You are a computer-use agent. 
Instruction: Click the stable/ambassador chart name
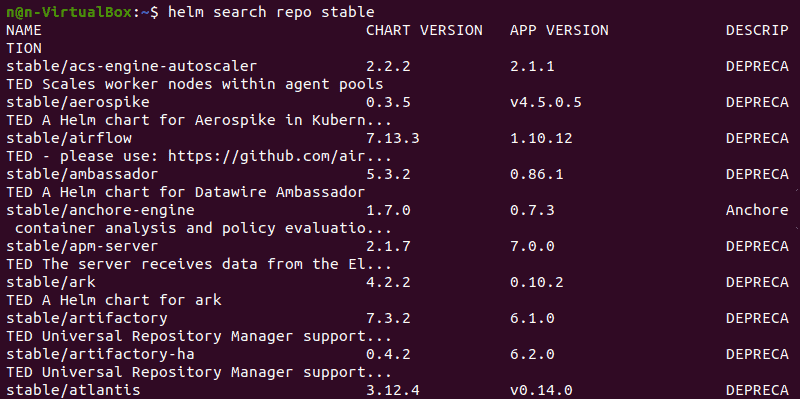(82, 174)
